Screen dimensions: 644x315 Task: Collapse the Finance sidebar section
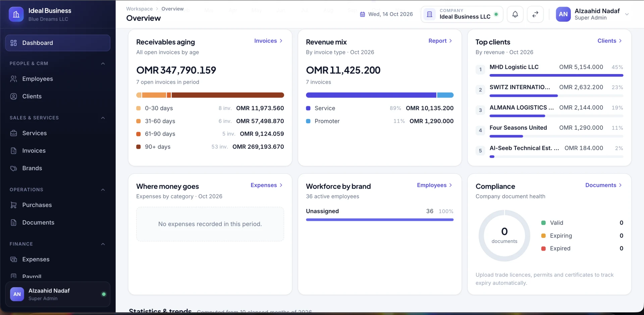tap(103, 244)
